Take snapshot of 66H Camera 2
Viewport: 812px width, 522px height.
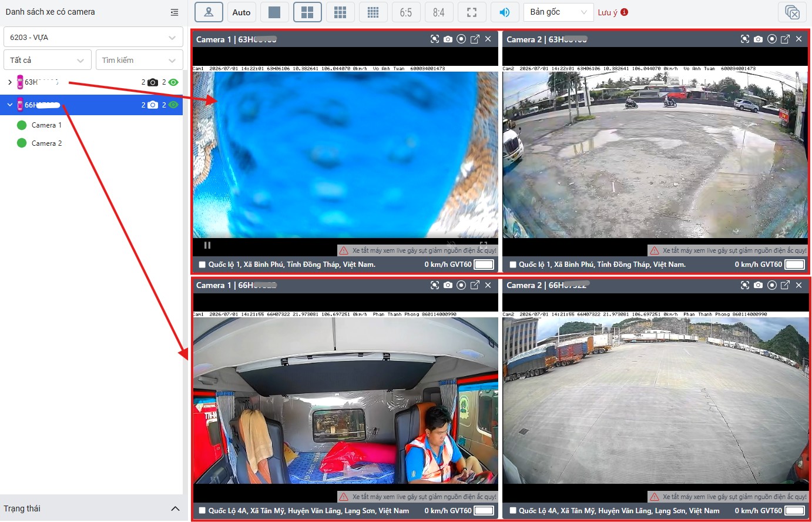(759, 285)
